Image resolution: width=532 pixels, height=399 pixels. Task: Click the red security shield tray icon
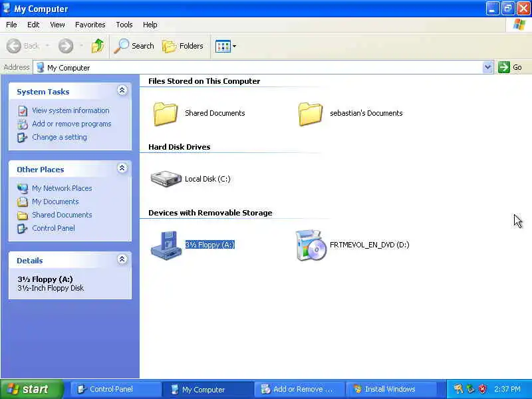point(483,389)
